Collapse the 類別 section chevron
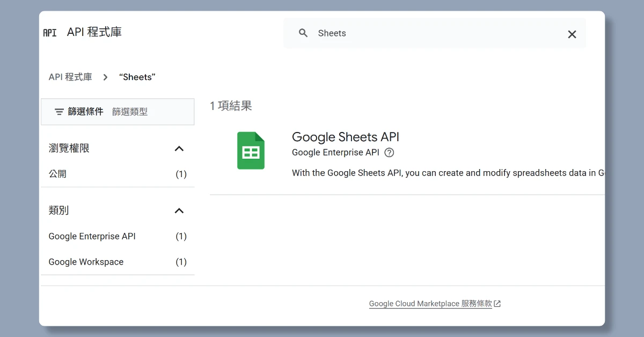 point(179,211)
